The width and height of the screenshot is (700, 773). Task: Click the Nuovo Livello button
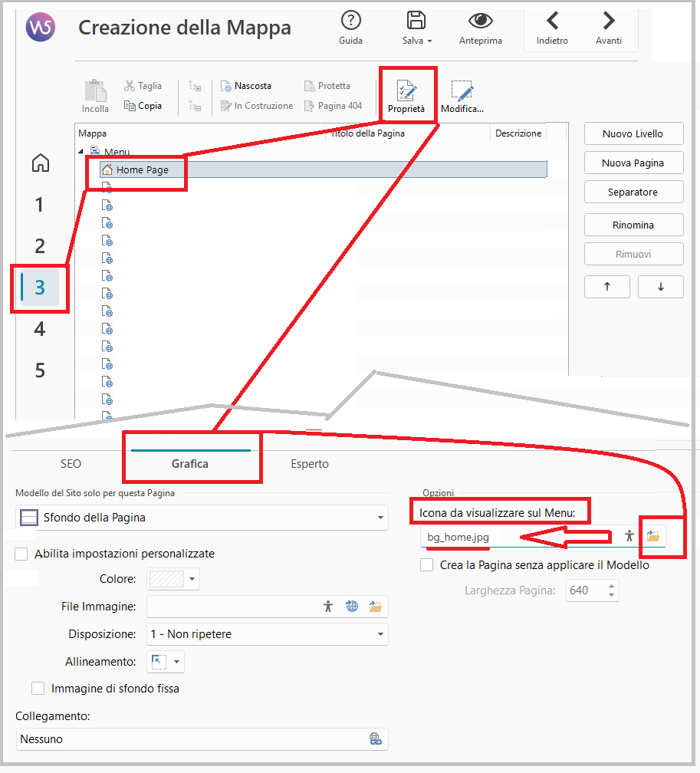[633, 133]
